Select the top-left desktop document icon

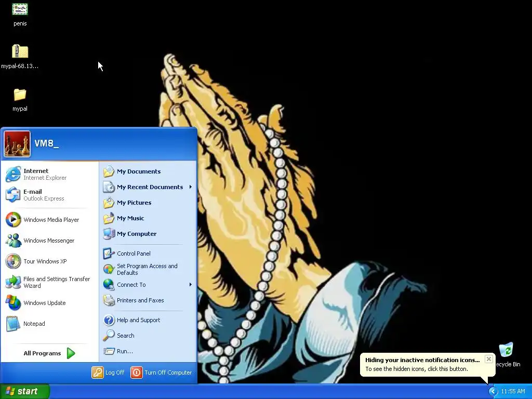point(20,9)
